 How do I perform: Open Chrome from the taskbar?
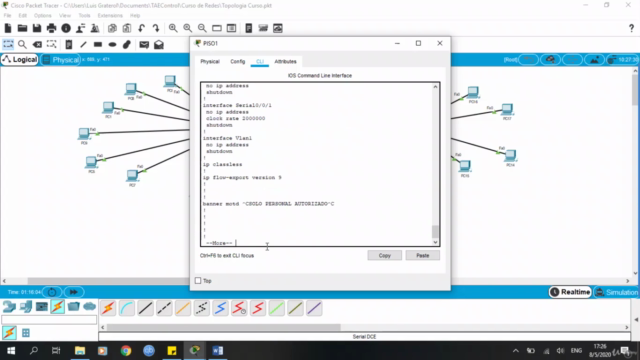click(x=126, y=351)
